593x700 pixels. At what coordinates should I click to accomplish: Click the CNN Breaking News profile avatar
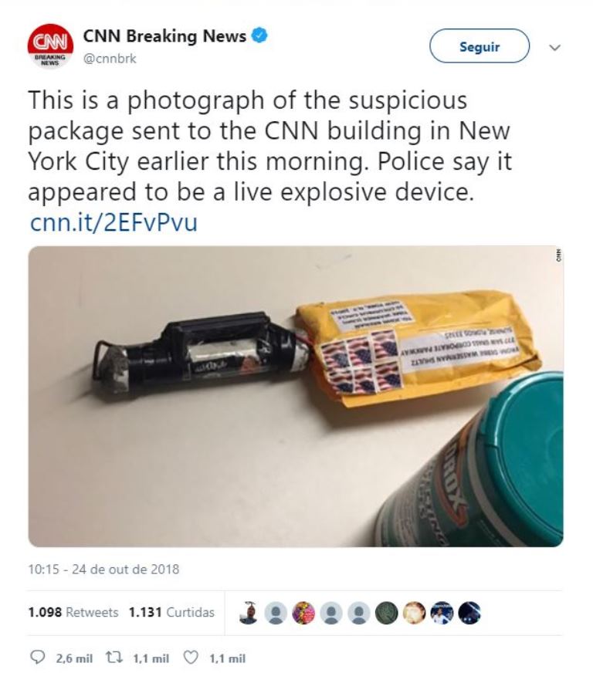point(50,46)
